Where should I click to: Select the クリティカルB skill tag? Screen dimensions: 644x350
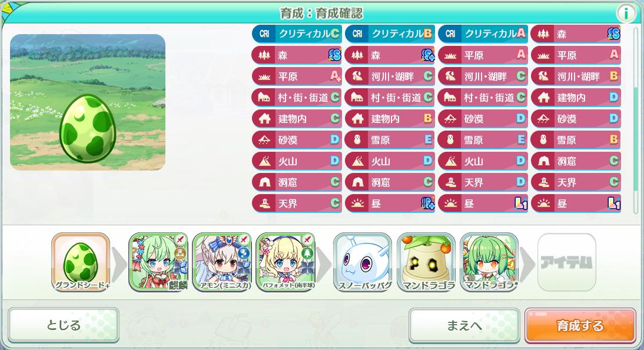[390, 34]
